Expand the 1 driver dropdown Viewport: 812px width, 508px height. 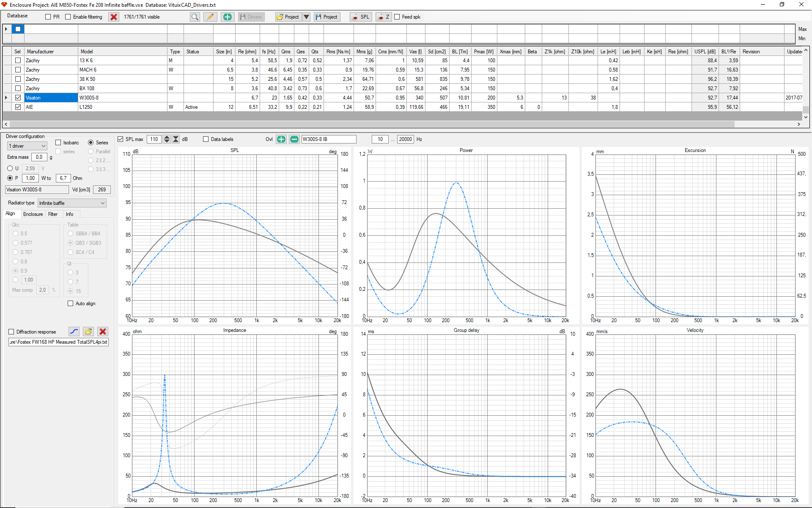click(x=27, y=146)
